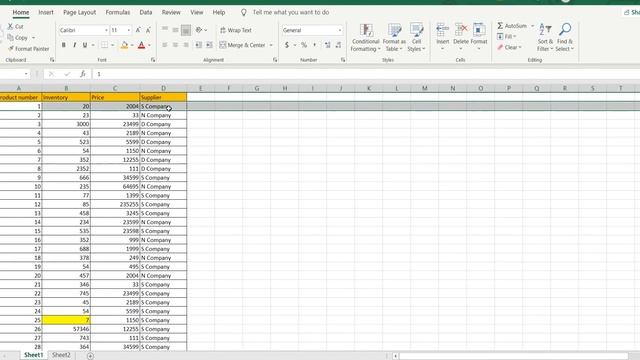Image resolution: width=640 pixels, height=360 pixels.
Task: Increase decimal places
Action: pos(327,45)
